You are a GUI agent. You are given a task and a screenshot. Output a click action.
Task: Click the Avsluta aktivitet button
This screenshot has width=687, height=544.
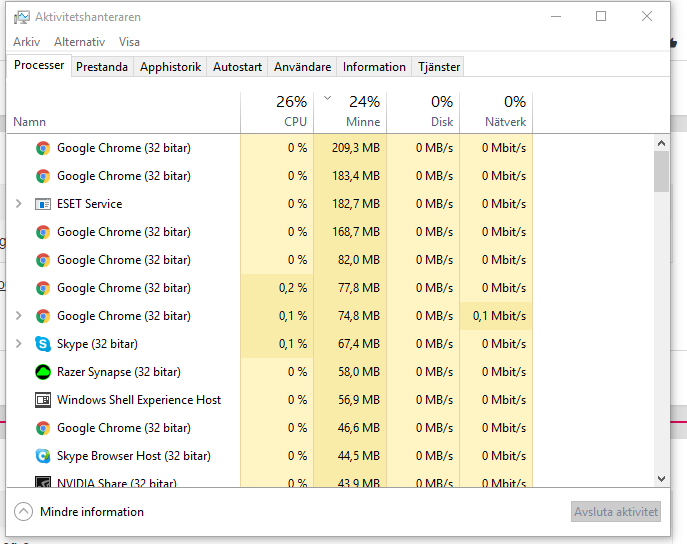616,512
